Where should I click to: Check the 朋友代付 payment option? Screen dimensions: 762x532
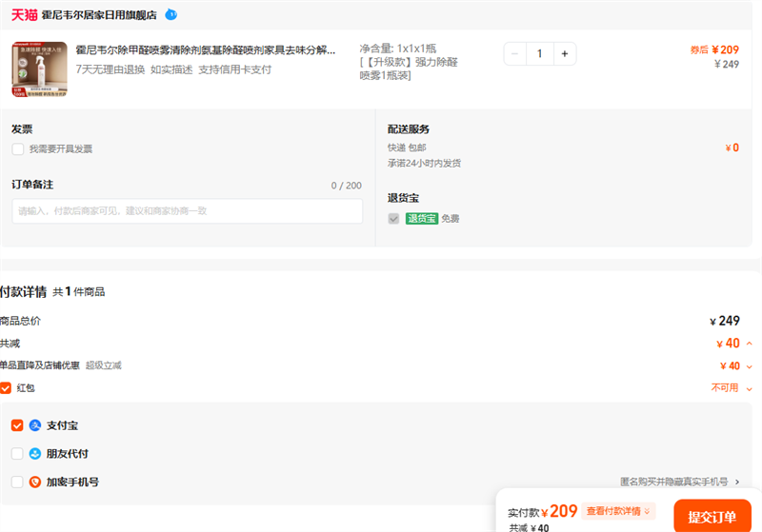17,454
